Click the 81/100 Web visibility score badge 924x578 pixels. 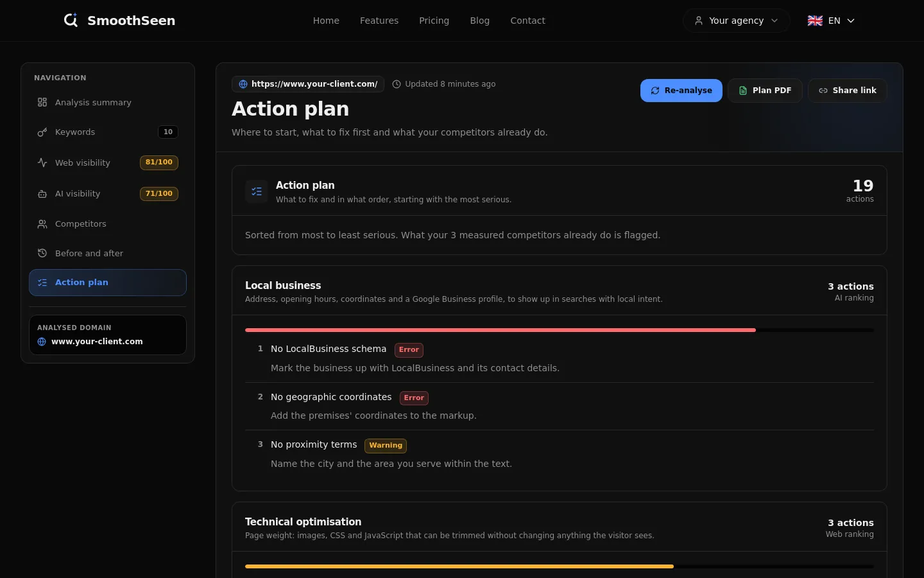[159, 162]
